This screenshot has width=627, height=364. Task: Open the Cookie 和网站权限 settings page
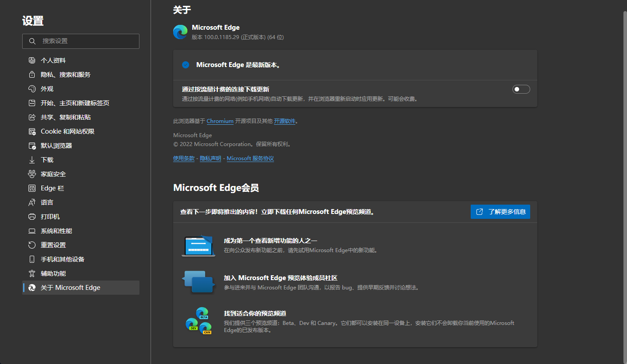(67, 131)
